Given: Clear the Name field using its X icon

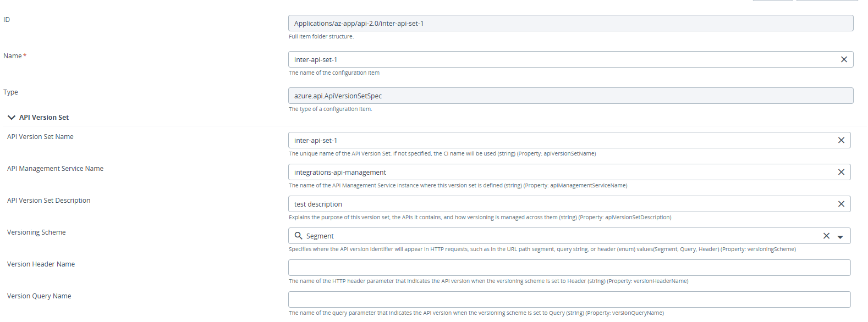Looking at the screenshot, I should pyautogui.click(x=844, y=59).
